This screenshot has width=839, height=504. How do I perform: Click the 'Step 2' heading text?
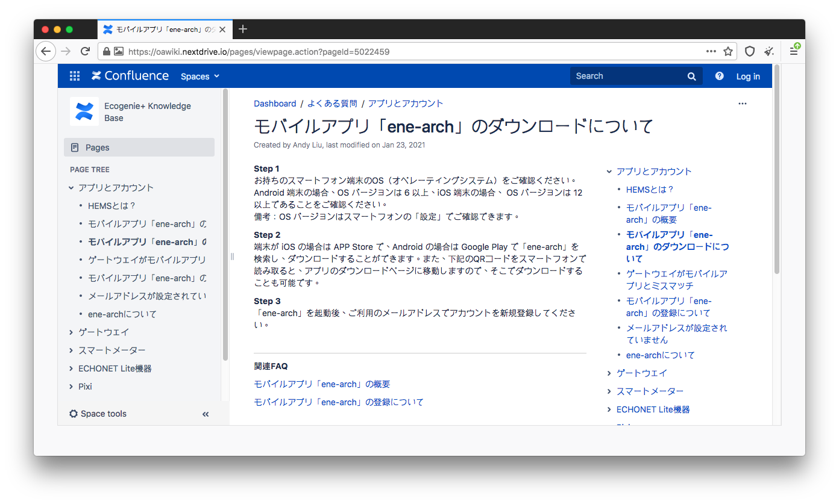(267, 235)
